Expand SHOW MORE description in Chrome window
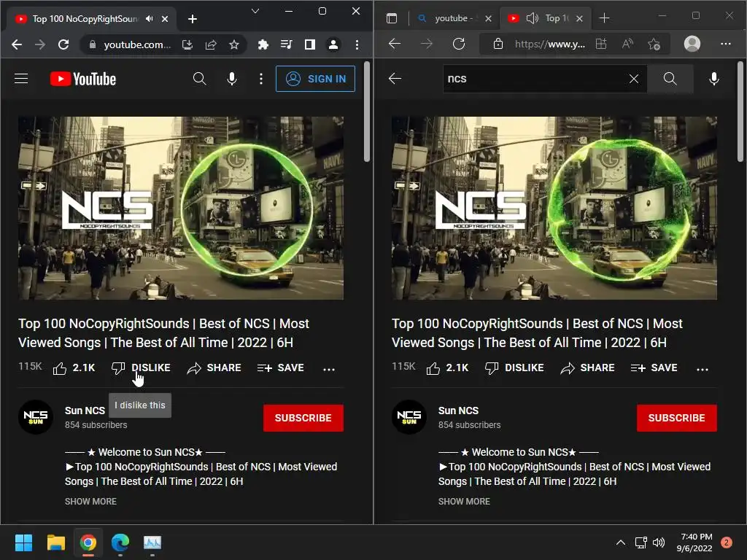This screenshot has height=560, width=747. tap(90, 502)
